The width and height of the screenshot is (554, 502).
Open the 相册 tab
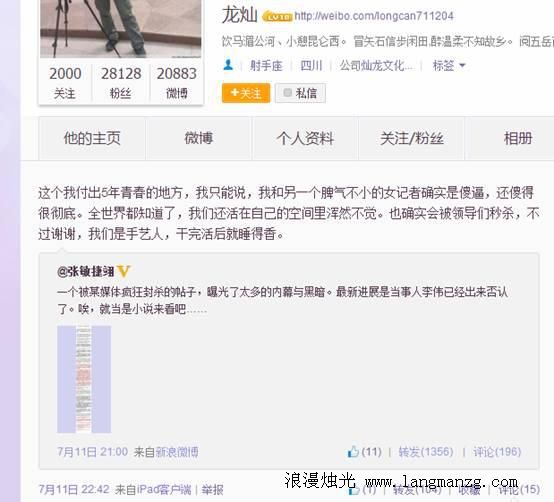518,138
